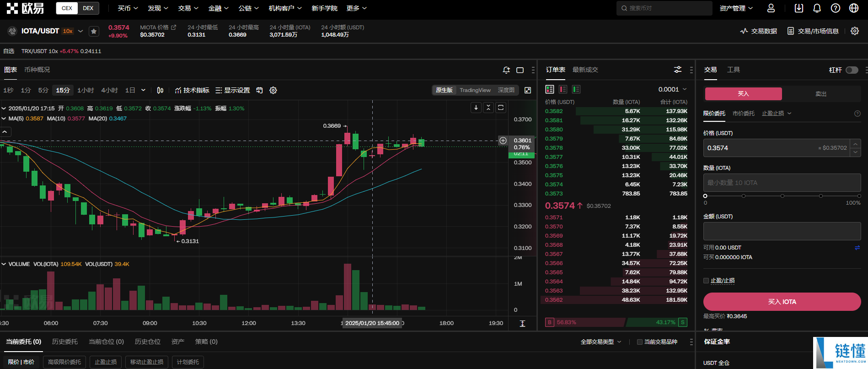Show sell-orders-only order book view

point(563,89)
